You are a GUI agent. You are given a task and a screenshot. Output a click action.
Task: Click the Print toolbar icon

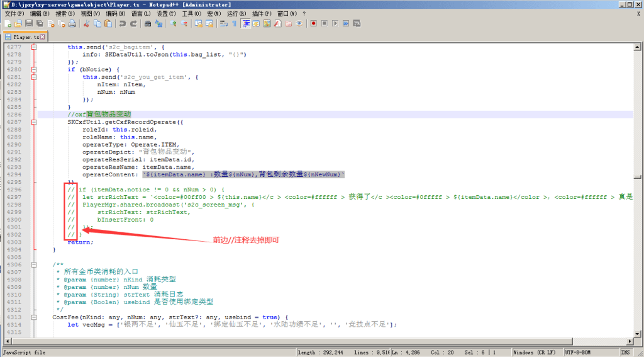click(72, 24)
